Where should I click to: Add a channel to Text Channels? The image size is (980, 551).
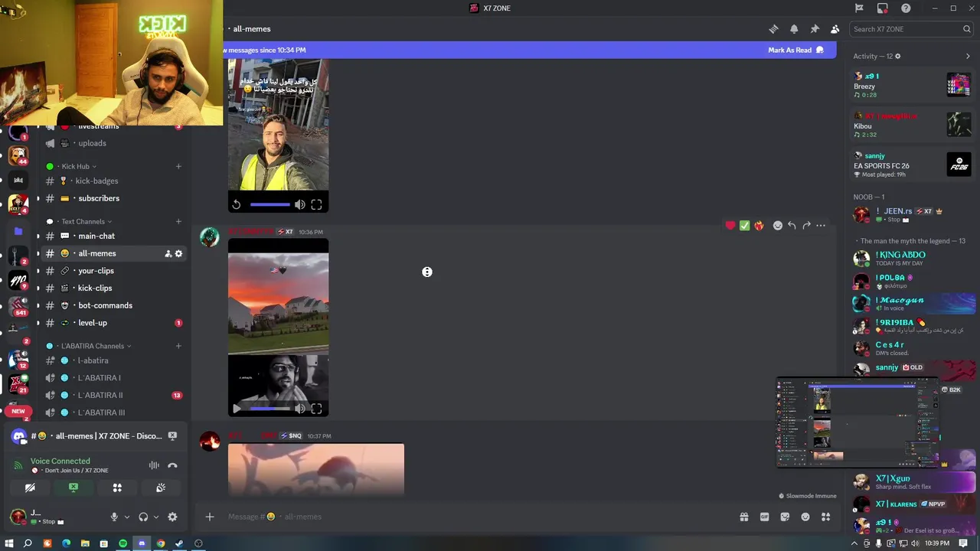(178, 222)
